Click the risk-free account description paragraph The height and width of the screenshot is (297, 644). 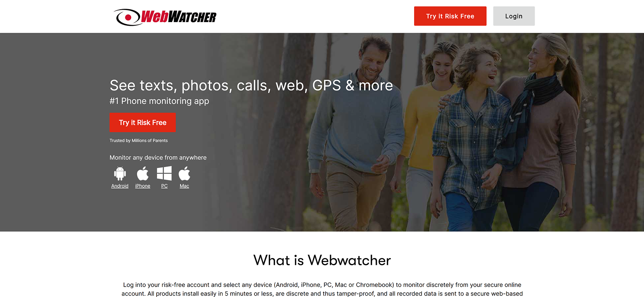click(322, 289)
